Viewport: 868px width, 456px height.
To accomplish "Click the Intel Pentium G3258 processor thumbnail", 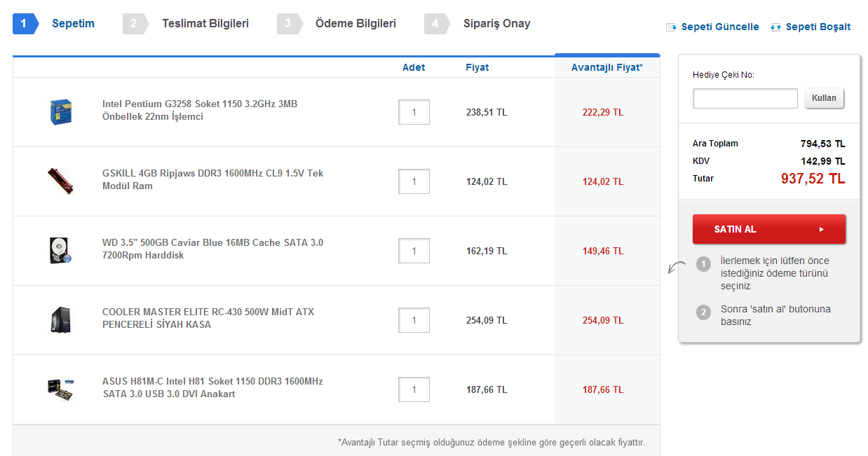I will pos(61,112).
